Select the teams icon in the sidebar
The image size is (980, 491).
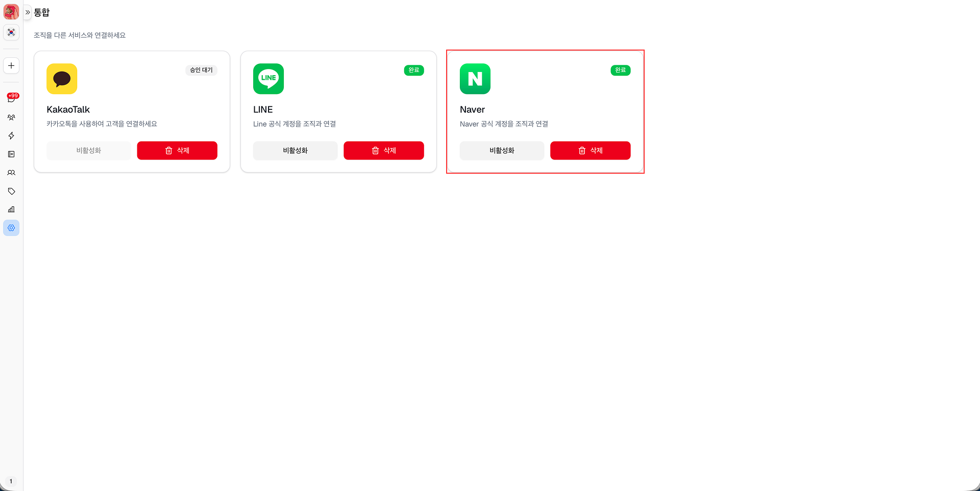click(x=11, y=117)
